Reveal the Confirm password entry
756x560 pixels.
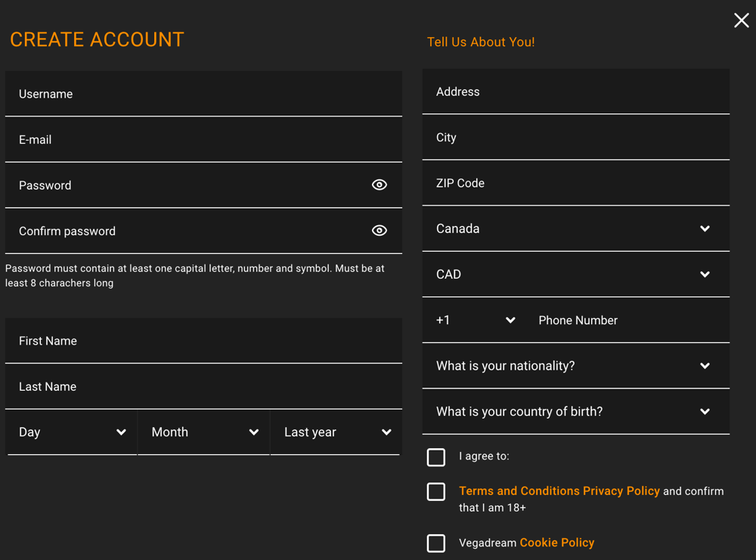click(379, 230)
